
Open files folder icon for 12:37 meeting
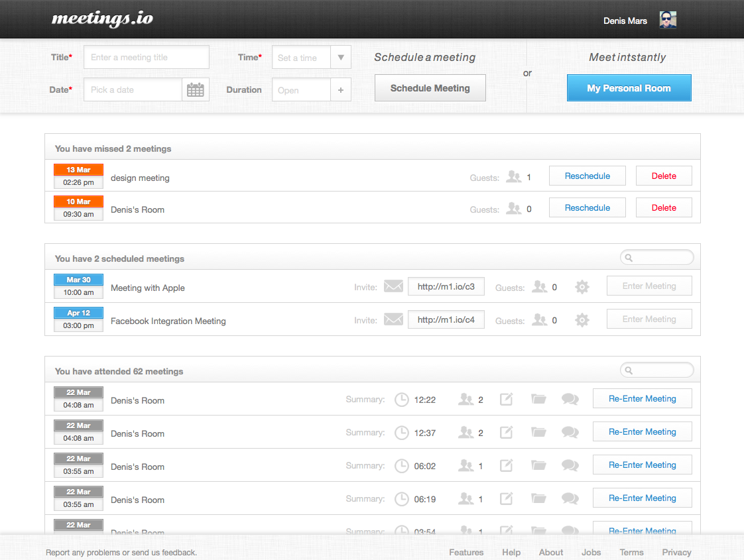(x=538, y=433)
